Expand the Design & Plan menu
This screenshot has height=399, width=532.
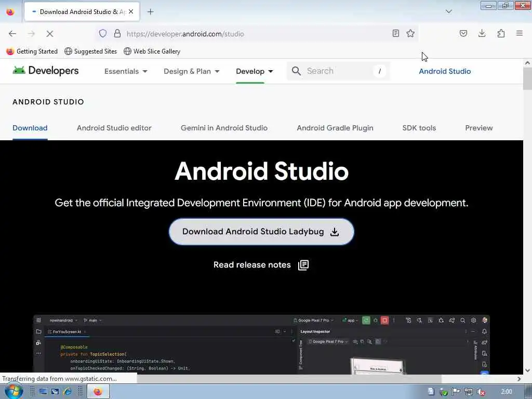[x=192, y=71]
